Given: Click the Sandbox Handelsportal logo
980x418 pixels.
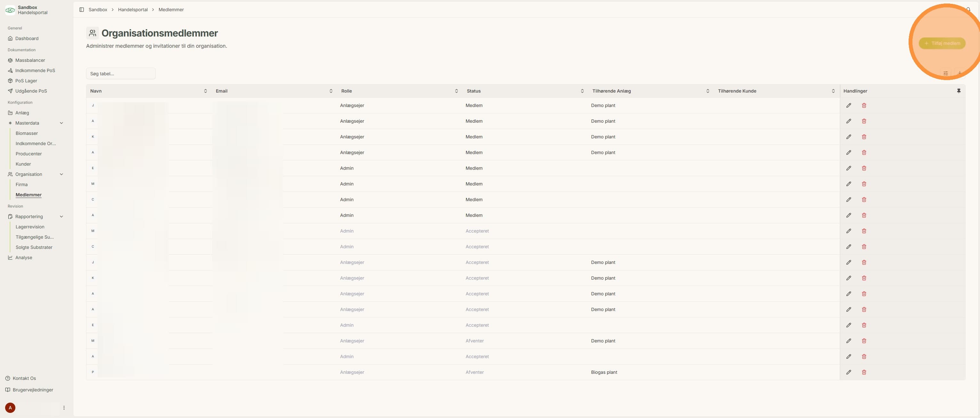Looking at the screenshot, I should [x=10, y=10].
